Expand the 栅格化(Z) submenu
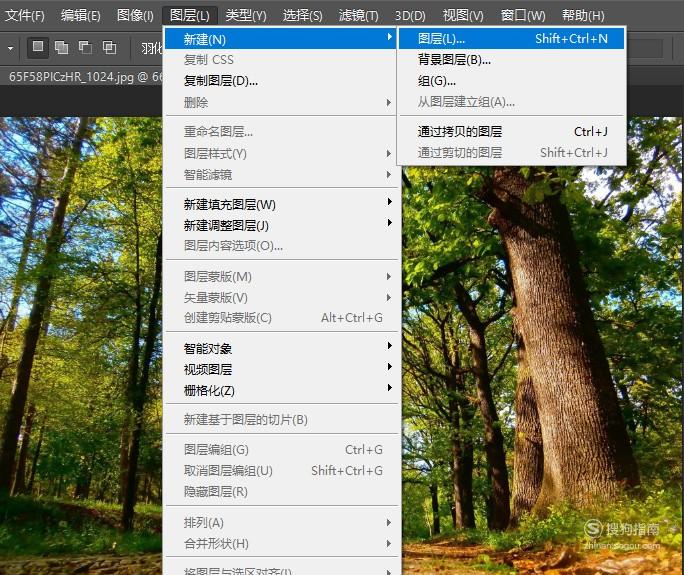684x575 pixels. point(281,390)
